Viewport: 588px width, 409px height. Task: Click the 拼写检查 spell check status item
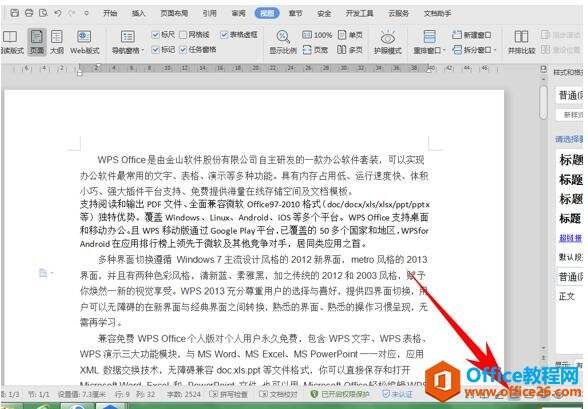coord(228,394)
